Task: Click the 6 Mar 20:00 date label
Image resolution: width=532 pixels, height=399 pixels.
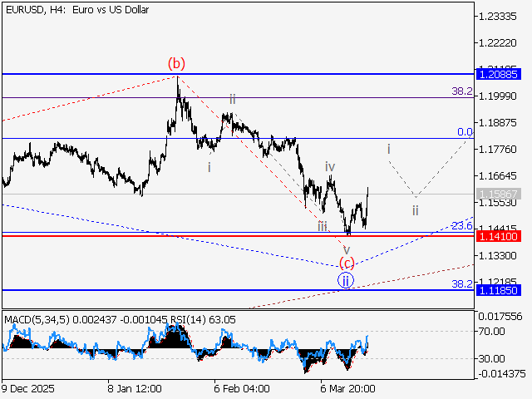Action: click(x=347, y=388)
